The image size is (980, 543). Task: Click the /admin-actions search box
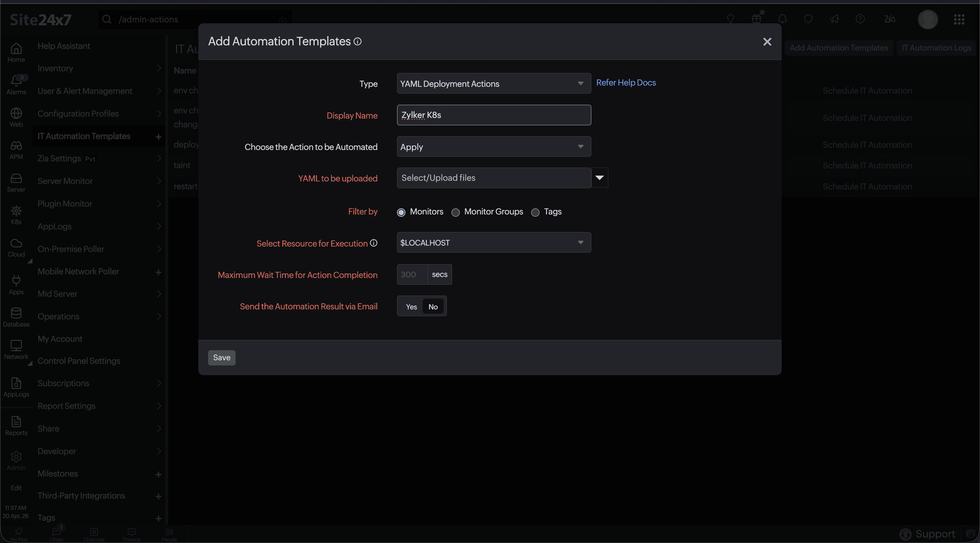tap(195, 19)
